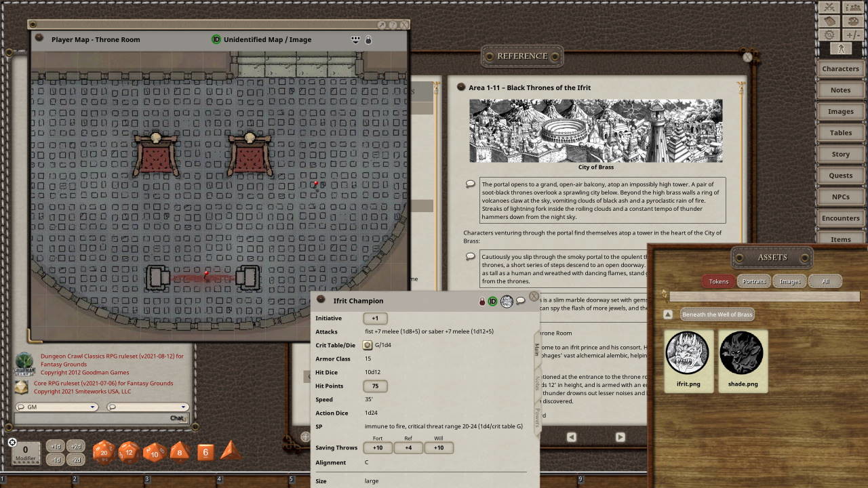
Task: Click the standing character icon in toolbar
Action: click(x=841, y=48)
